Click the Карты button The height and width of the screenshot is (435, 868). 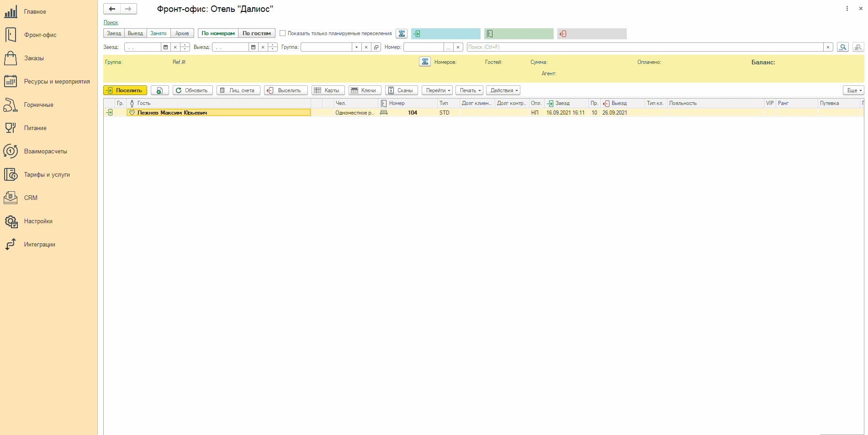(x=328, y=90)
